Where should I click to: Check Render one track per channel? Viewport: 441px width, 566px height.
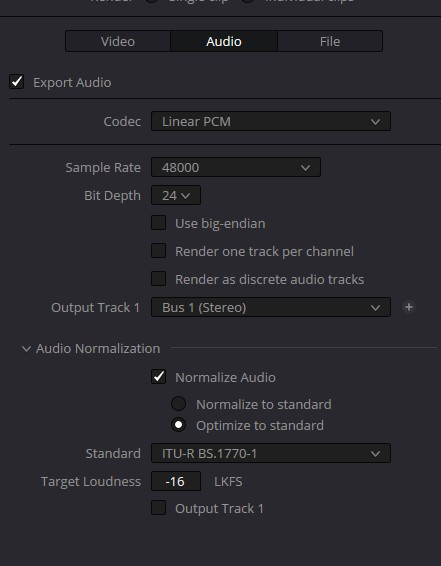click(158, 251)
